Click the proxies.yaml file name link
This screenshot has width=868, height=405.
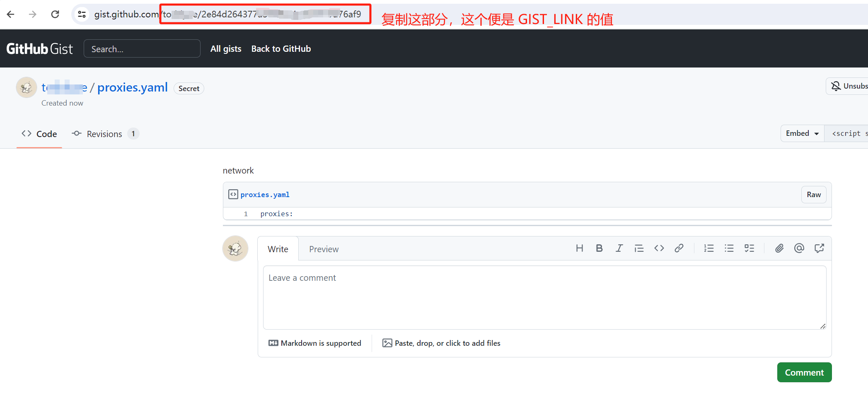[265, 195]
